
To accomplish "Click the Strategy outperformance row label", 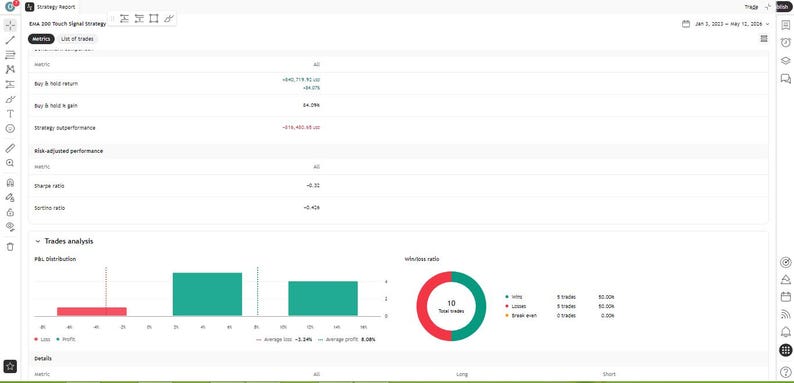I will [65, 128].
